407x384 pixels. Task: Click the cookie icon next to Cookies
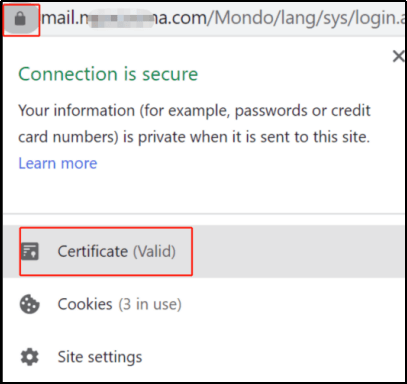[x=30, y=304]
